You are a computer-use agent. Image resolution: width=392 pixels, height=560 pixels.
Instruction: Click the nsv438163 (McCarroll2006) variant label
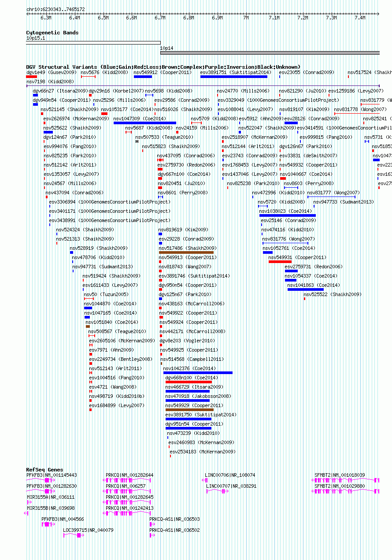tap(192, 304)
